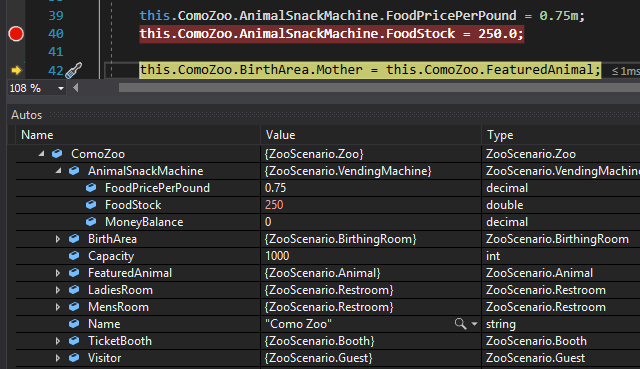Screen dimensions: 640x369
Task: Expand the FeaturedAnimal node
Action: point(58,273)
